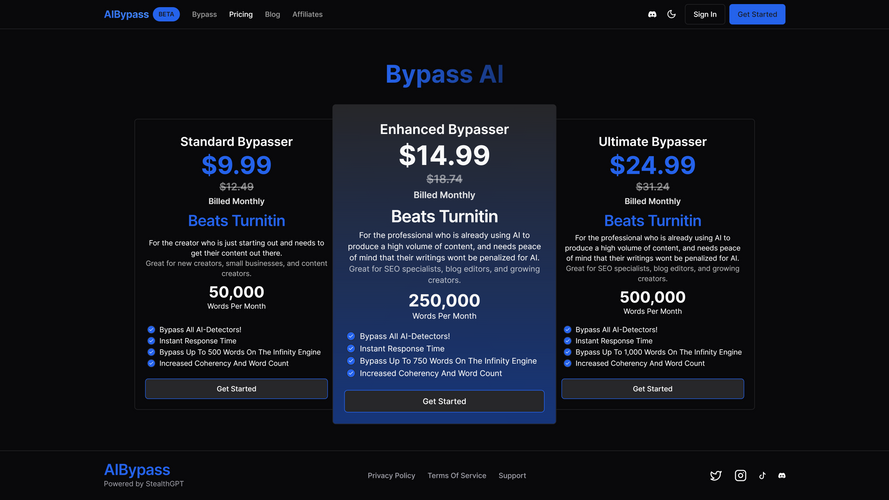Viewport: 889px width, 500px height.
Task: Click 'Bypass Up To 750 Words' feature text
Action: [448, 361]
